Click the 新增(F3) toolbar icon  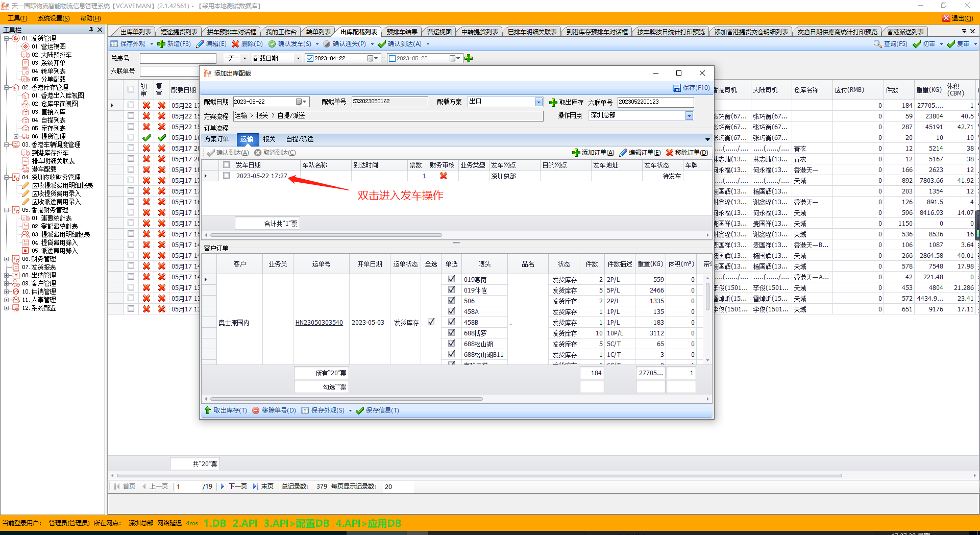[161, 44]
